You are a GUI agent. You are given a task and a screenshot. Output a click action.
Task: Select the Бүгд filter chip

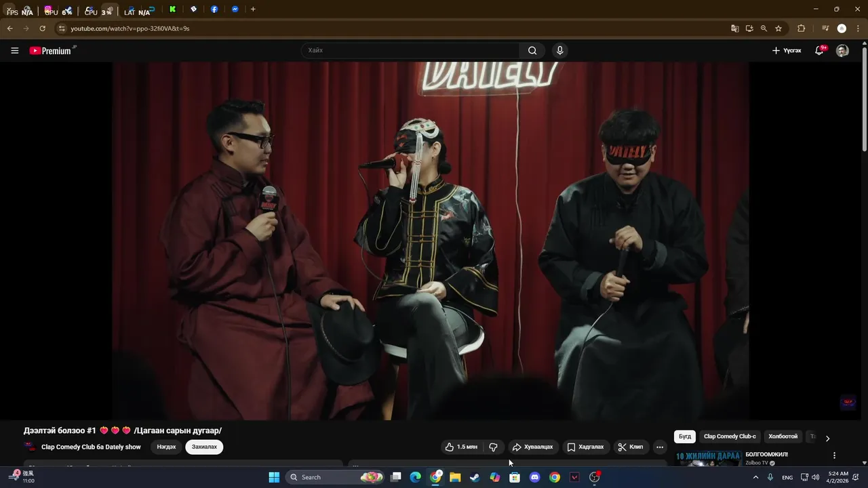click(x=685, y=436)
